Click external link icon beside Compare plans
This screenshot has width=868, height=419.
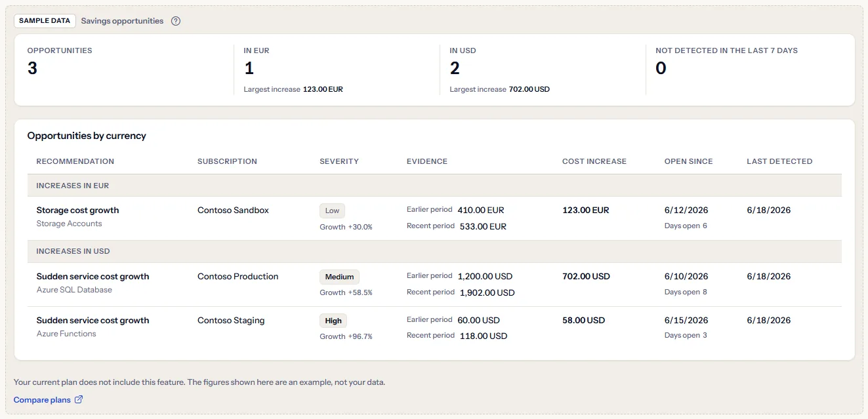pos(79,399)
